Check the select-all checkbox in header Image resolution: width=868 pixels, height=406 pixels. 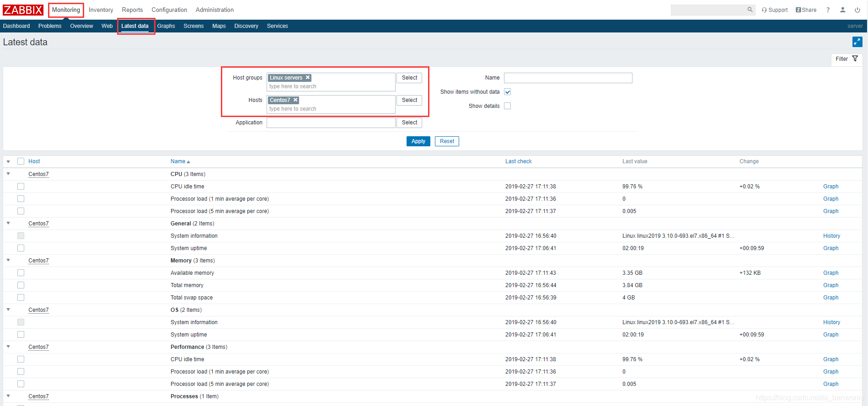pyautogui.click(x=21, y=161)
